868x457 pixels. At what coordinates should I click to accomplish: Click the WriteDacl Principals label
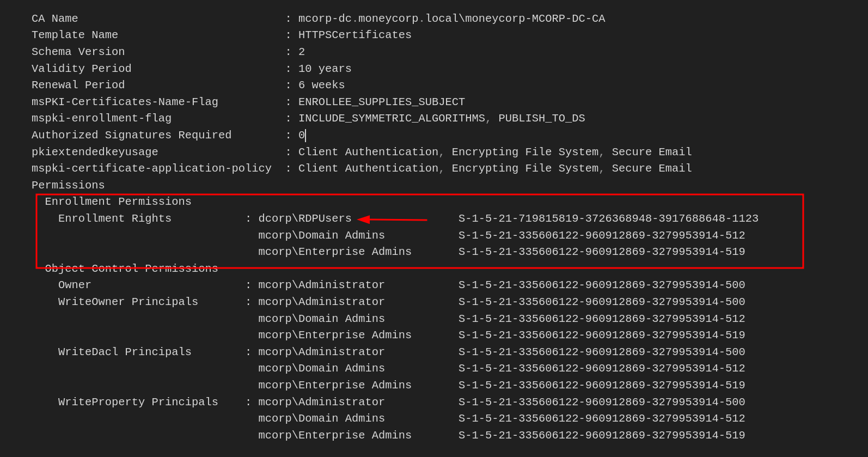[x=125, y=352]
